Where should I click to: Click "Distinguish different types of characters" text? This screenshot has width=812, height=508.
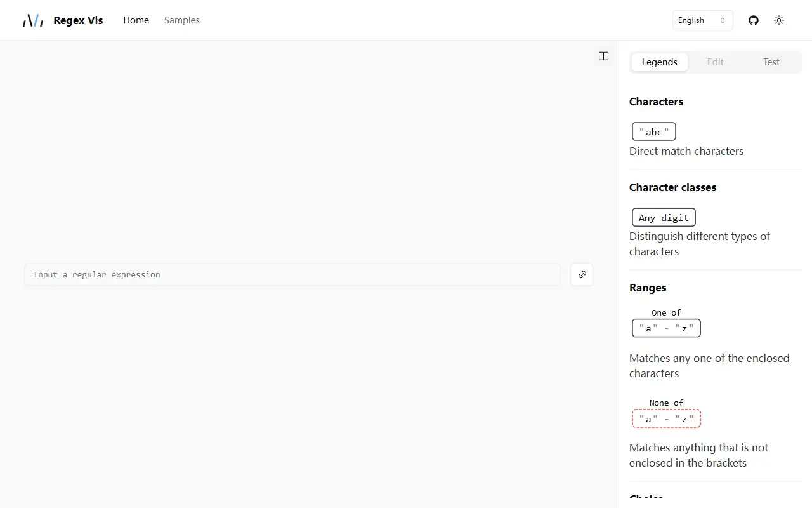700,244
